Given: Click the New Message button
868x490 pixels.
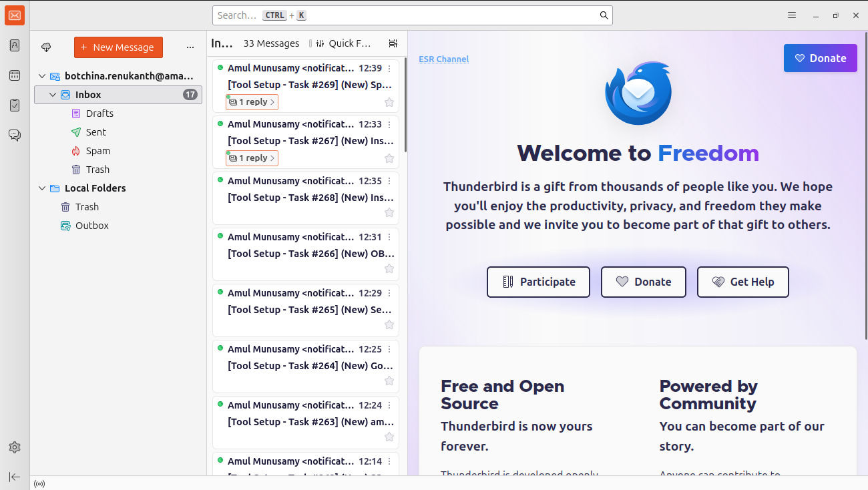Looking at the screenshot, I should (118, 47).
